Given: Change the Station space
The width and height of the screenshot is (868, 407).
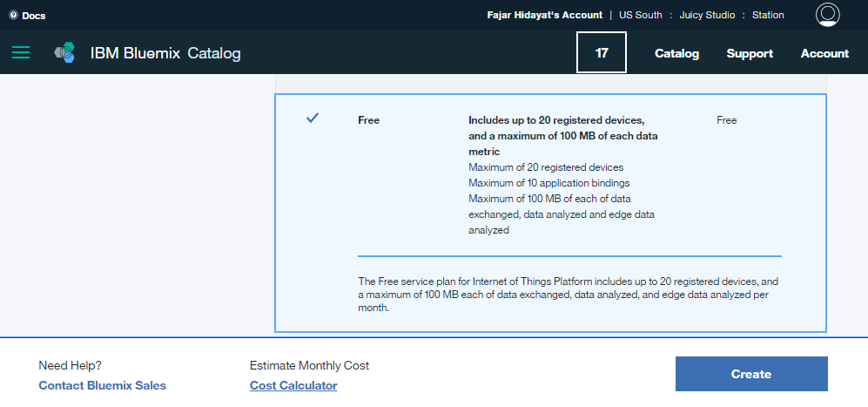Looking at the screenshot, I should point(768,15).
